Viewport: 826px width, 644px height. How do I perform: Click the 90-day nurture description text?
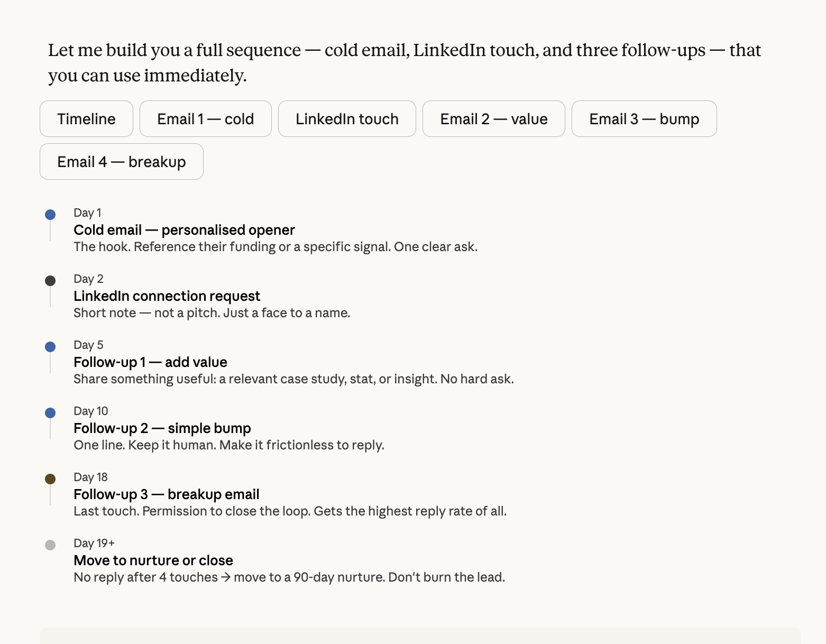(289, 577)
